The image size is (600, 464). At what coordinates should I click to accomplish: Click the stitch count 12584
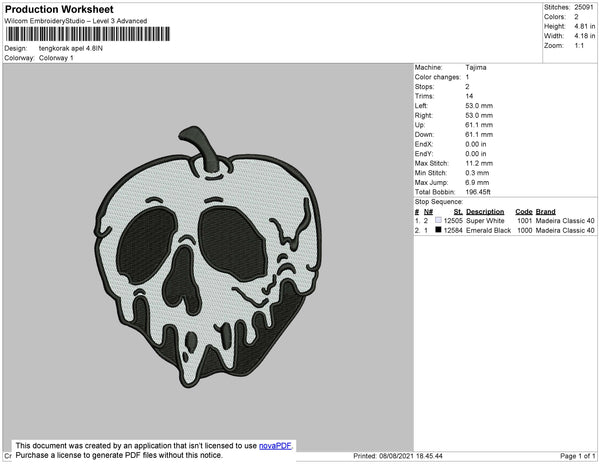(x=453, y=230)
